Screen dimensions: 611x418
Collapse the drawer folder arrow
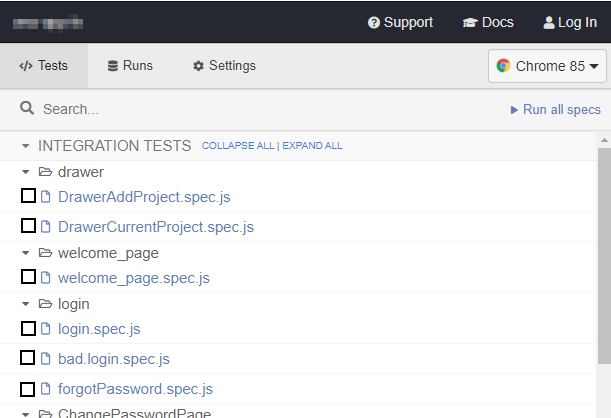(x=25, y=172)
